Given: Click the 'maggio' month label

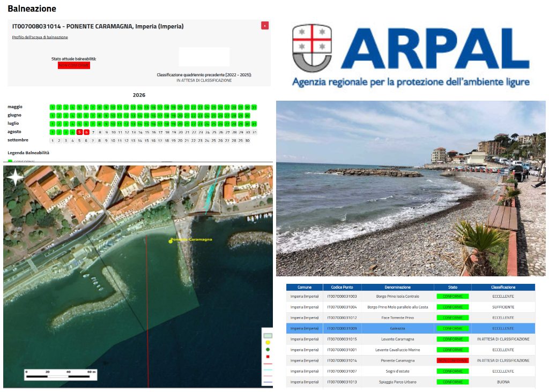Looking at the screenshot, I should tap(14, 107).
